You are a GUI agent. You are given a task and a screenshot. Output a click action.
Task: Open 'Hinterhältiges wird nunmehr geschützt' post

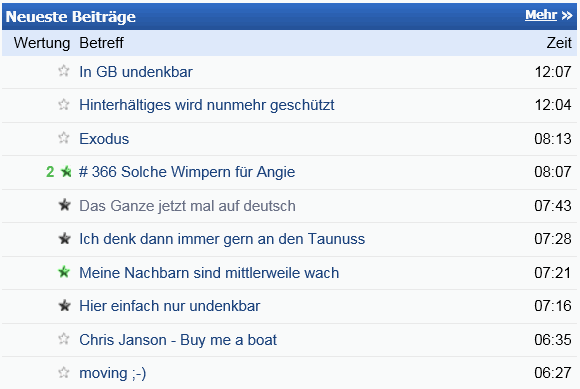[x=207, y=105]
